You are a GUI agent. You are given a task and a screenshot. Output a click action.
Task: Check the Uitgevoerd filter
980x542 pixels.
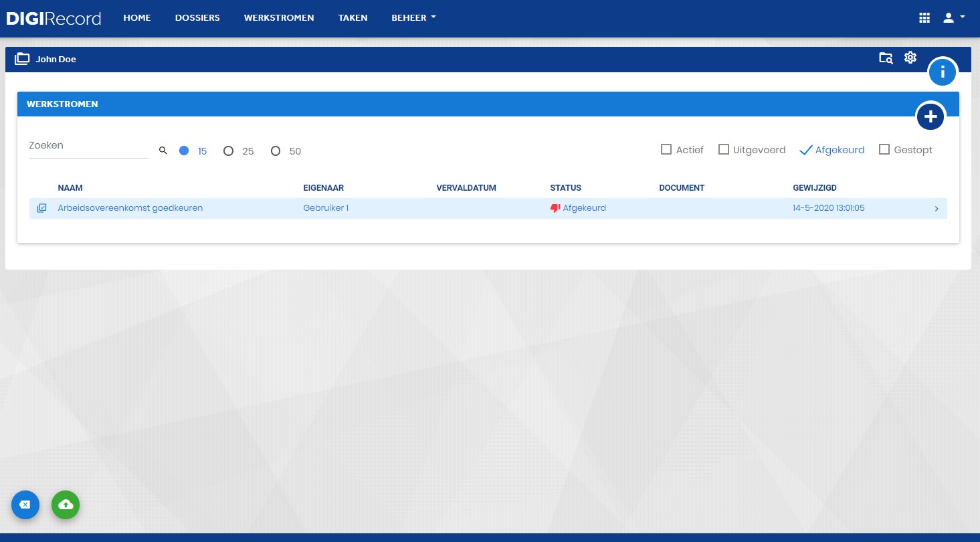(x=724, y=150)
